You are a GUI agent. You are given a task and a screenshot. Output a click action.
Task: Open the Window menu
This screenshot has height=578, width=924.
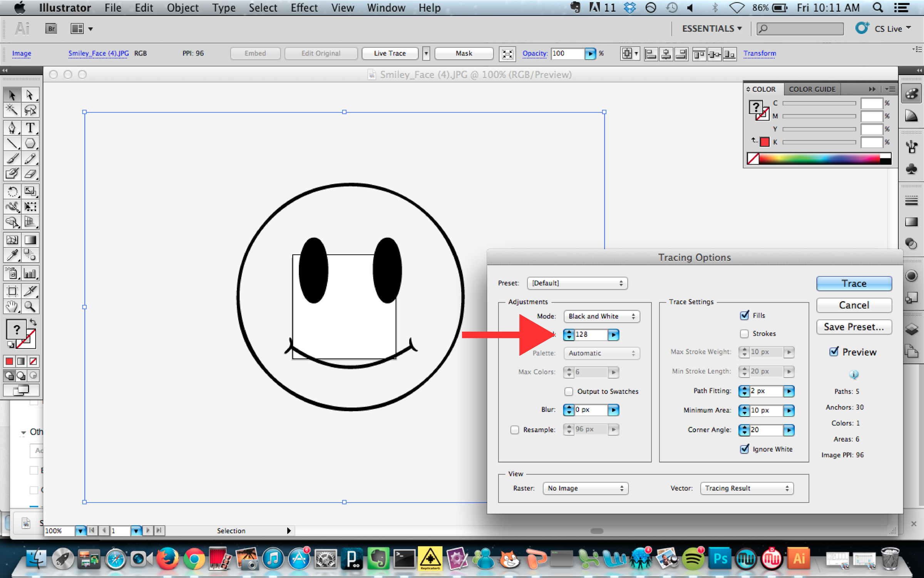pos(386,8)
